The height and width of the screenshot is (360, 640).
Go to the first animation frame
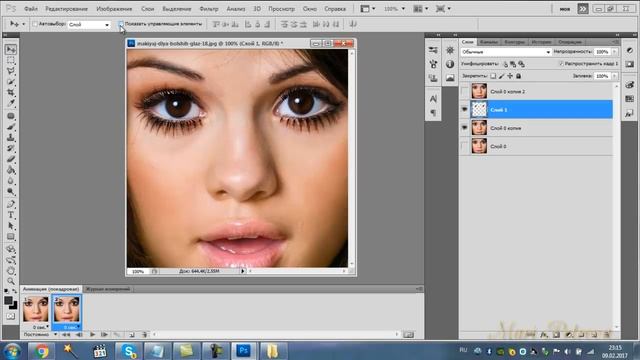point(66,334)
